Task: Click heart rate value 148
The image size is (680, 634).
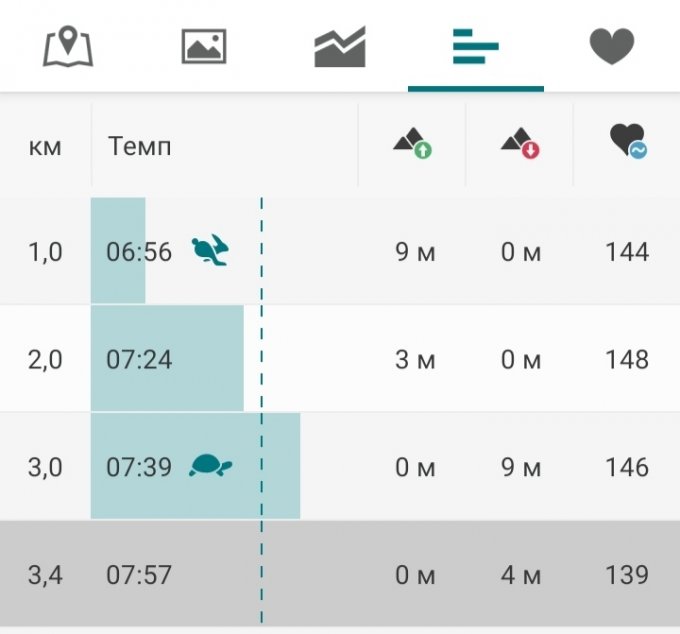Action: pyautogui.click(x=627, y=359)
